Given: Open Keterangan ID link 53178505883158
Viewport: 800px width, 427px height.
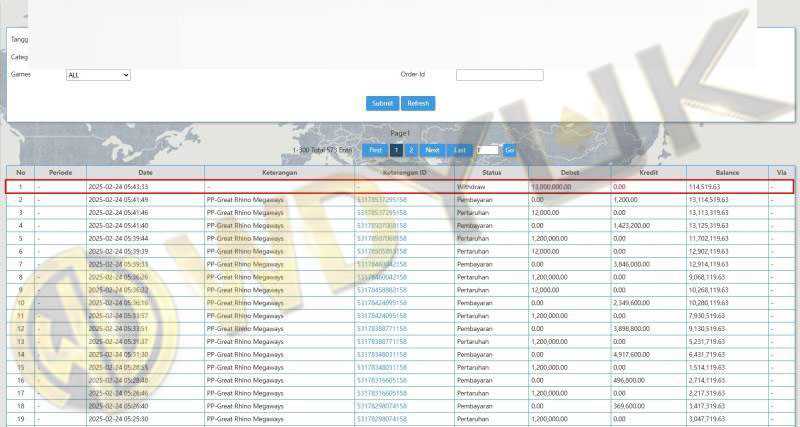Looking at the screenshot, I should [x=382, y=252].
